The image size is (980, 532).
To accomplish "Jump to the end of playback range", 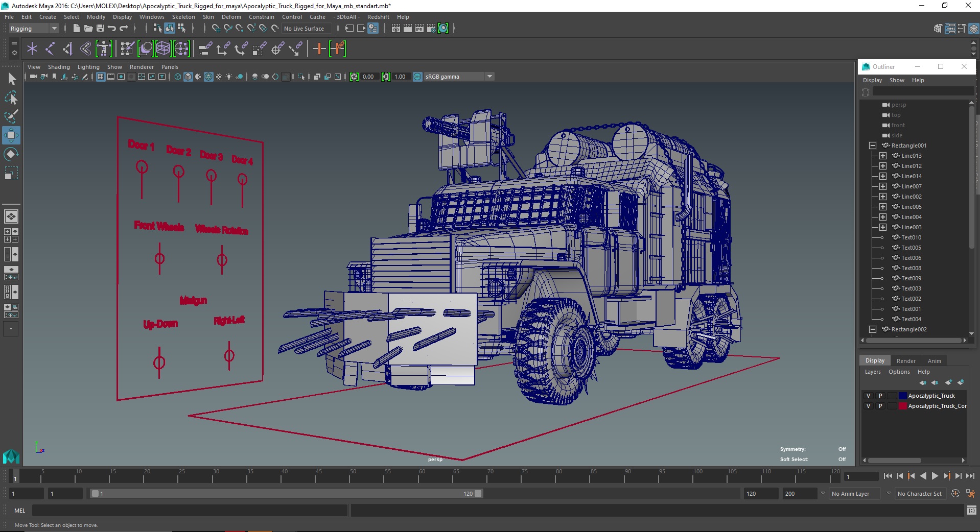I will (x=970, y=476).
